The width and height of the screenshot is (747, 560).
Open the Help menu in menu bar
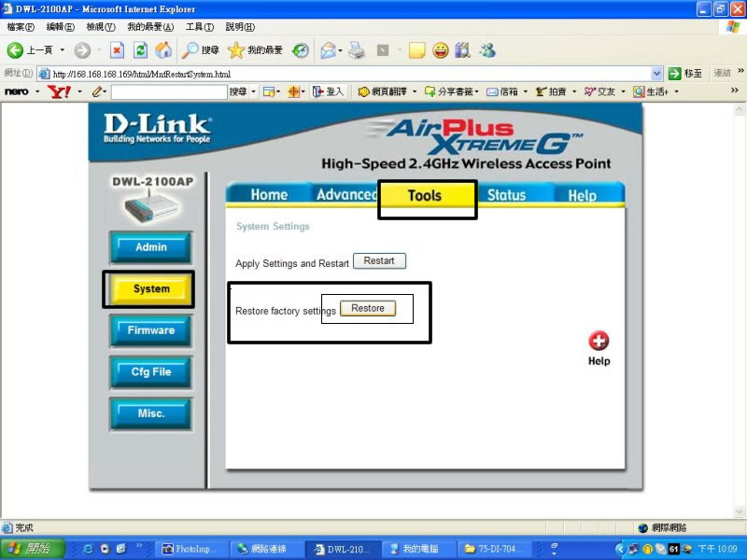point(240,27)
